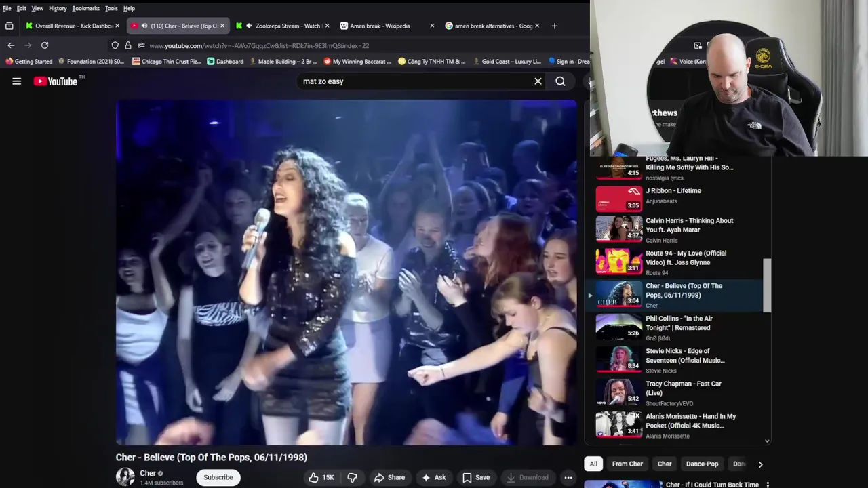Screen dimensions: 868x488
Task: Open the Help menu
Action: pyautogui.click(x=129, y=8)
